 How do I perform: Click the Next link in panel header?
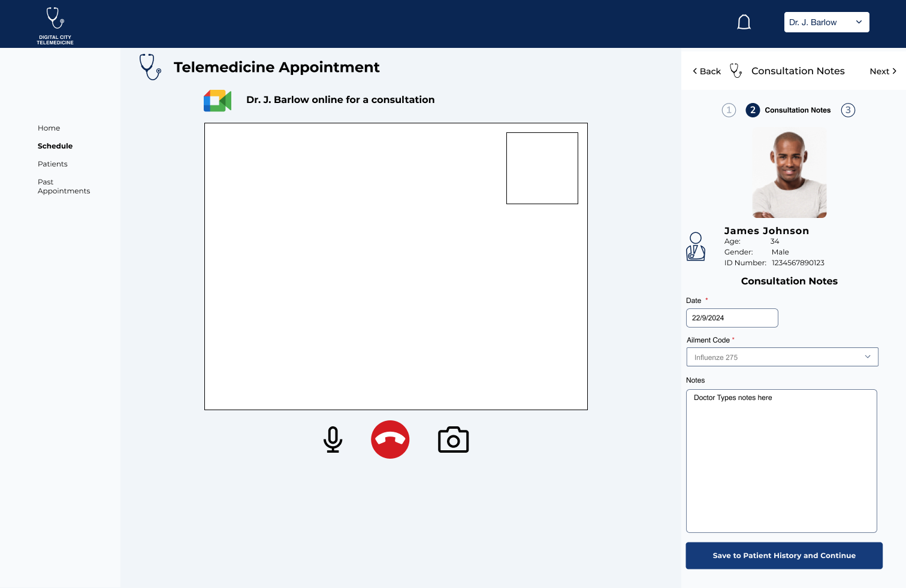click(x=883, y=71)
